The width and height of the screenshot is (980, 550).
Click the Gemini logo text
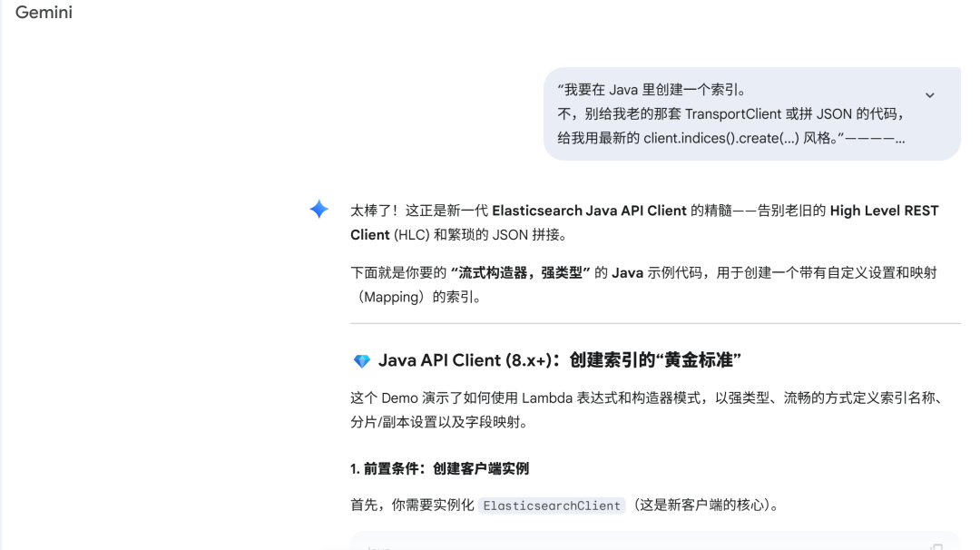(44, 13)
